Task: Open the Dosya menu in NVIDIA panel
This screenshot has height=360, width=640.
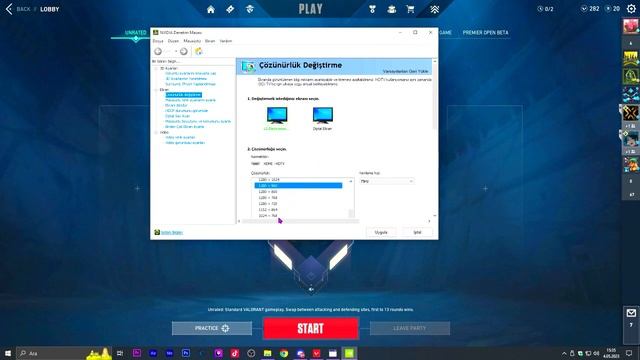Action: 158,41
